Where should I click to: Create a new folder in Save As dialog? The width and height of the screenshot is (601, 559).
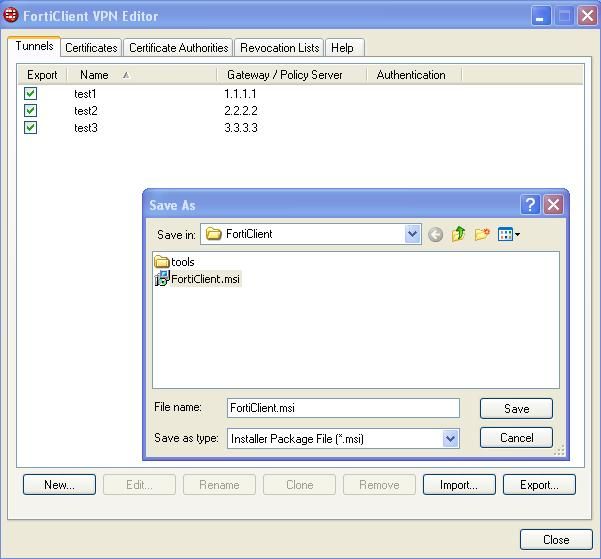click(482, 234)
